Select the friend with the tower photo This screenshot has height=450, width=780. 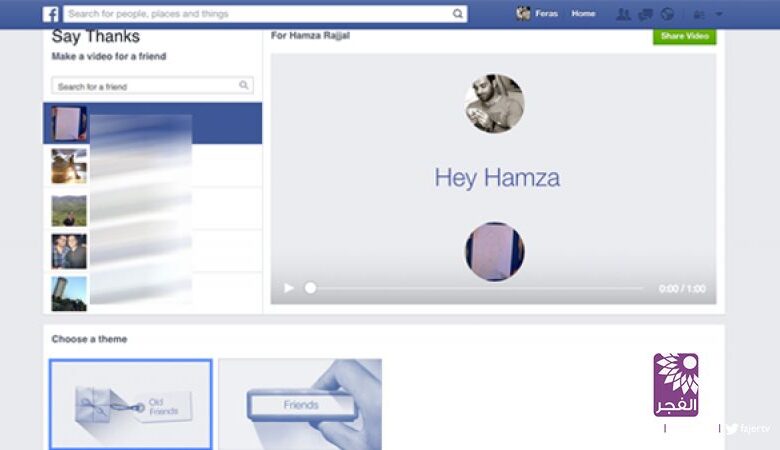69,293
